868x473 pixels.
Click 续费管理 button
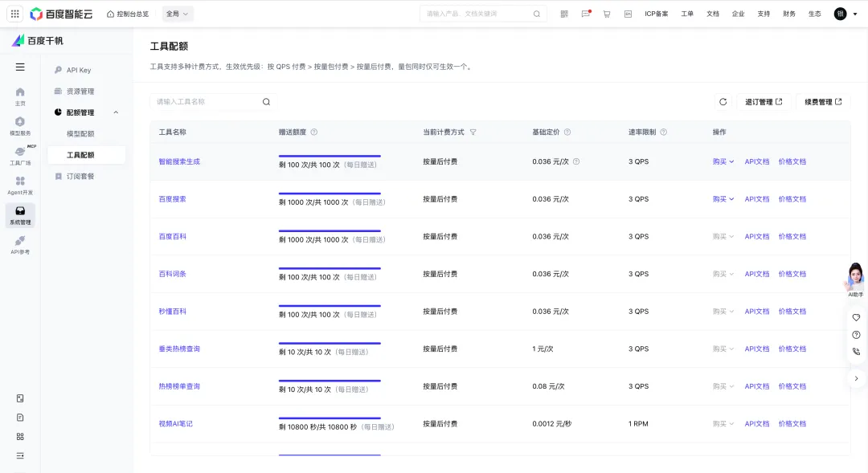[x=823, y=102]
